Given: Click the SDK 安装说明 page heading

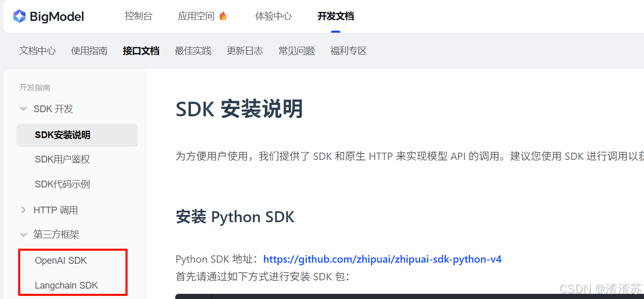Looking at the screenshot, I should (x=239, y=110).
